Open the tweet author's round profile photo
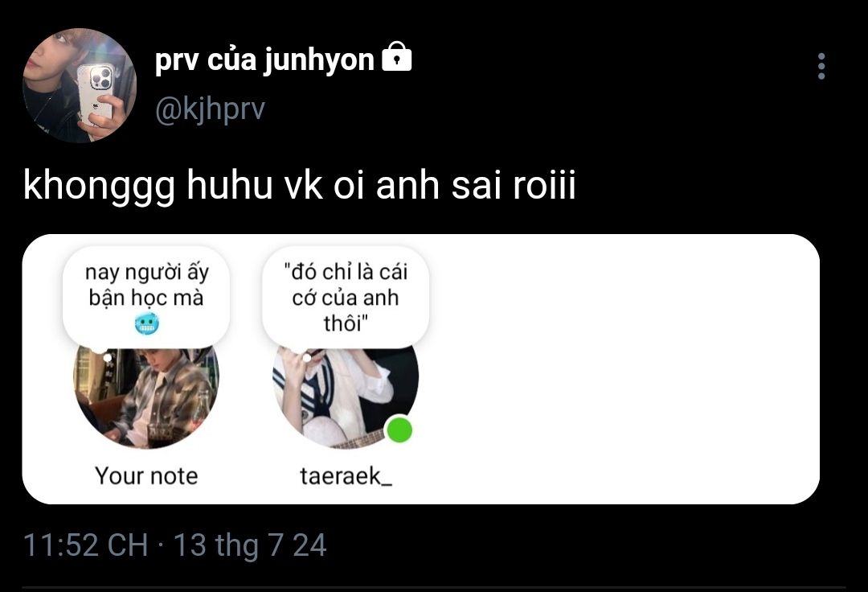The width and height of the screenshot is (868, 592). click(79, 85)
